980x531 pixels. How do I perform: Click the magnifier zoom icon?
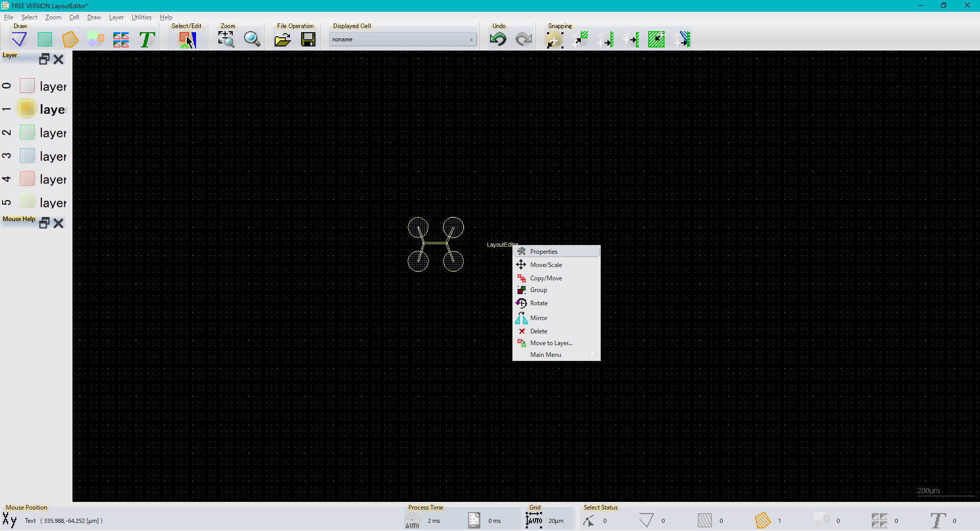click(x=252, y=39)
